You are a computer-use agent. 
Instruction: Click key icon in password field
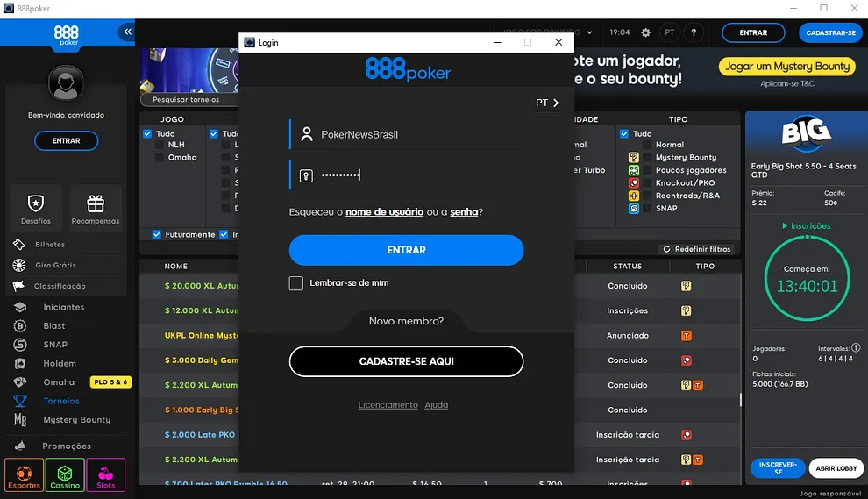click(306, 176)
